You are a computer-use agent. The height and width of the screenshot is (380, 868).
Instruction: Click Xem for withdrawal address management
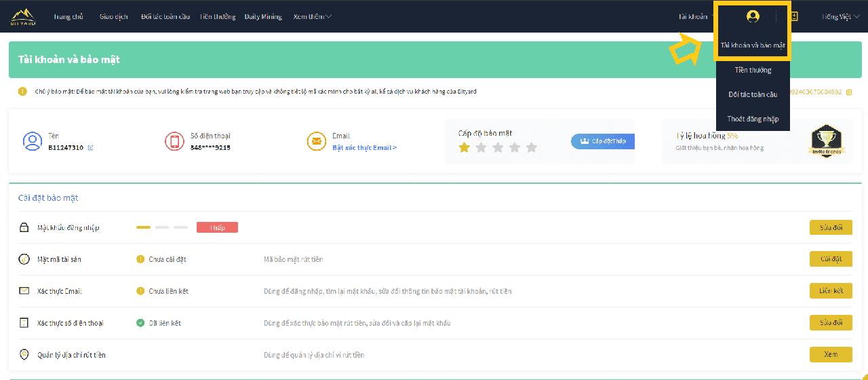click(x=831, y=355)
